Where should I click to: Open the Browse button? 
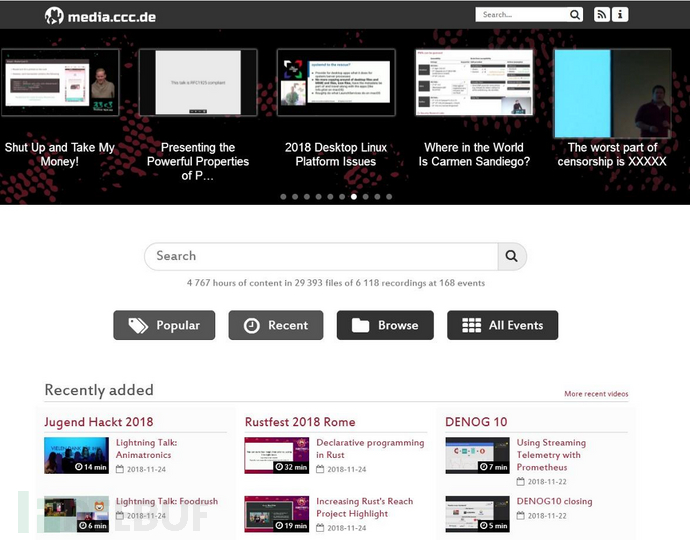pos(385,325)
